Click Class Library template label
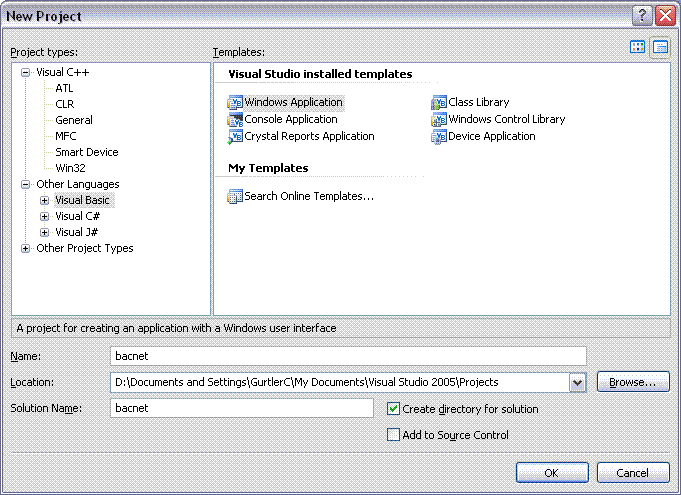The height and width of the screenshot is (495, 681). click(x=479, y=102)
